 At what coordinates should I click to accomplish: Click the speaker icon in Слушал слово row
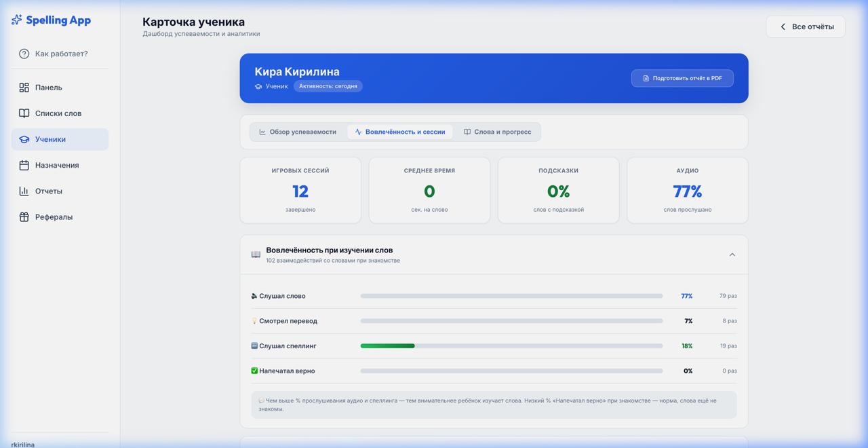pyautogui.click(x=254, y=296)
